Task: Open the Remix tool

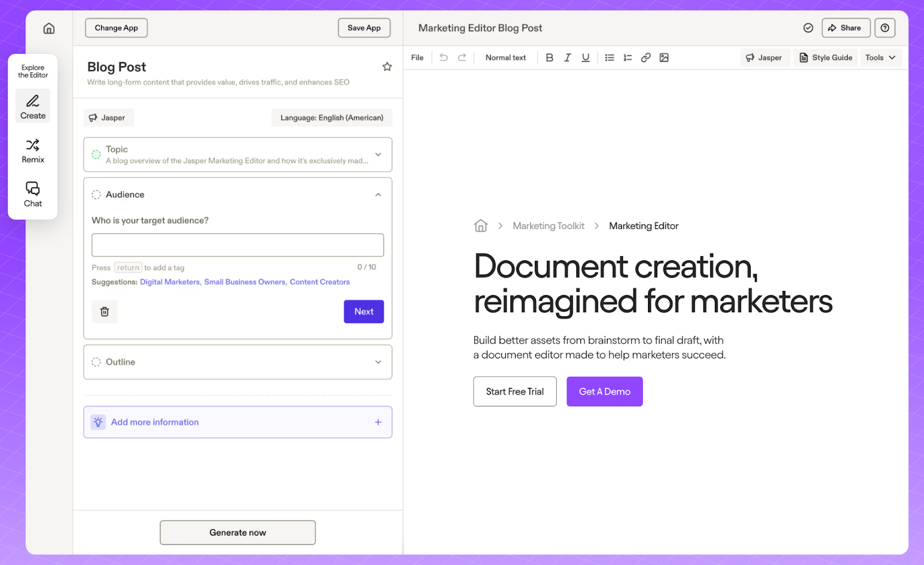Action: click(x=32, y=151)
